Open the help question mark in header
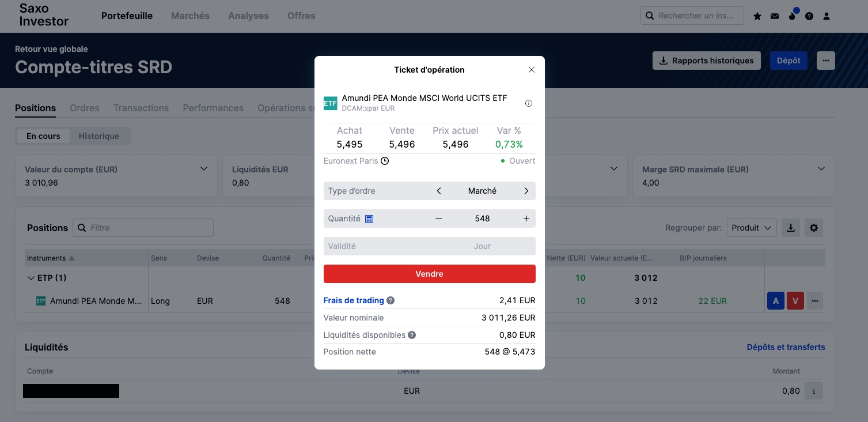868x422 pixels. 809,16
